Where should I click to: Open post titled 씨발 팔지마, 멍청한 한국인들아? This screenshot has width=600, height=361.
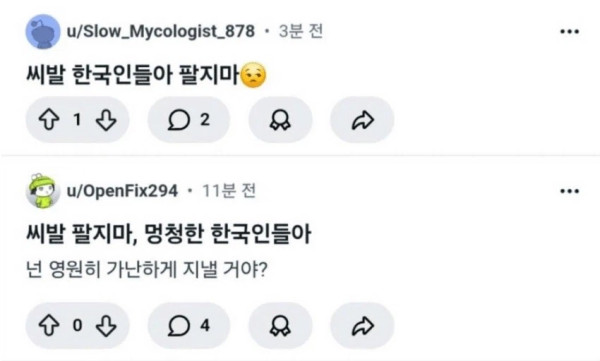pos(168,234)
